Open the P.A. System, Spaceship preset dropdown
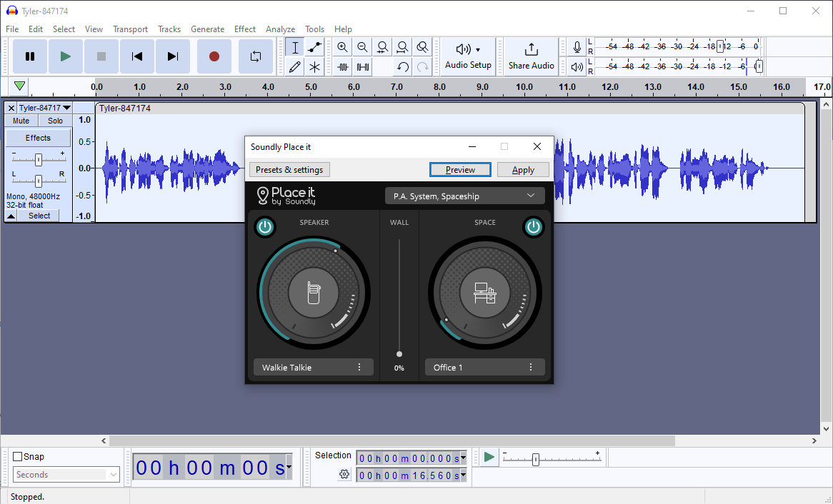The height and width of the screenshot is (504, 833). [x=465, y=196]
